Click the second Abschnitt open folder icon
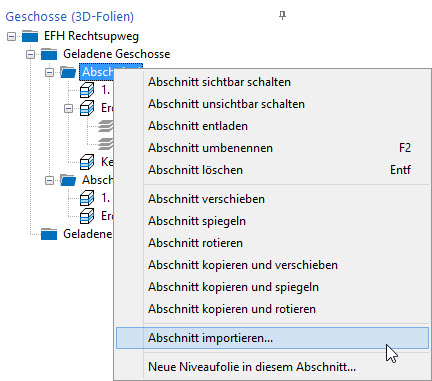 (x=68, y=180)
